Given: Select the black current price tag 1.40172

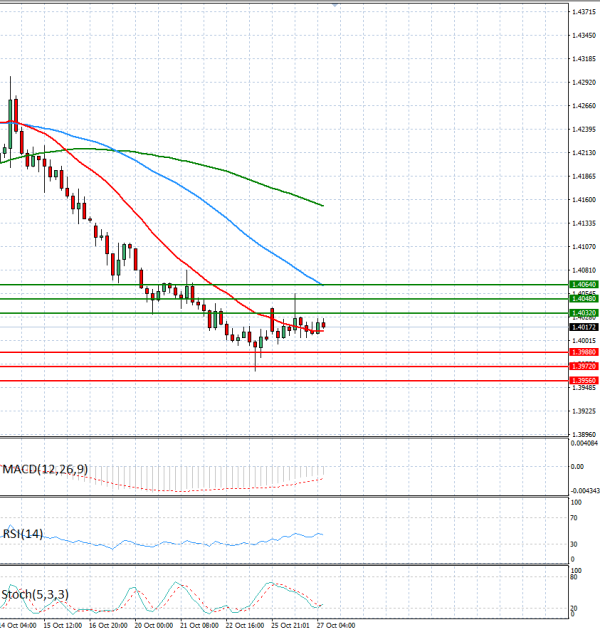Looking at the screenshot, I should point(584,327).
